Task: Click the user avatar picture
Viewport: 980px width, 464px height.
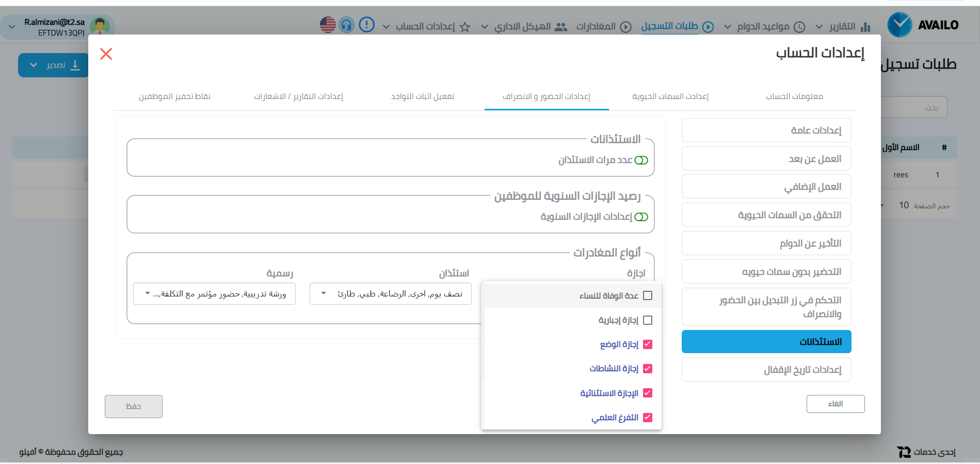Action: (100, 26)
